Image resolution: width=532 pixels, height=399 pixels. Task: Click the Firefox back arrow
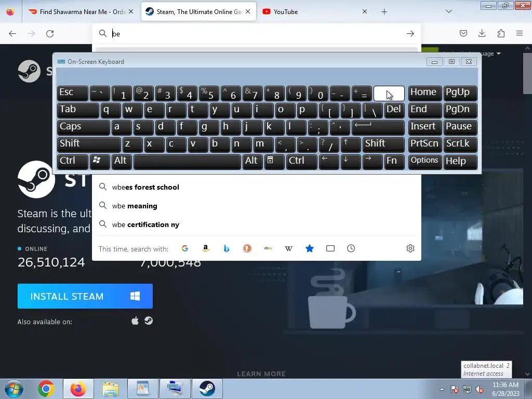coord(12,34)
